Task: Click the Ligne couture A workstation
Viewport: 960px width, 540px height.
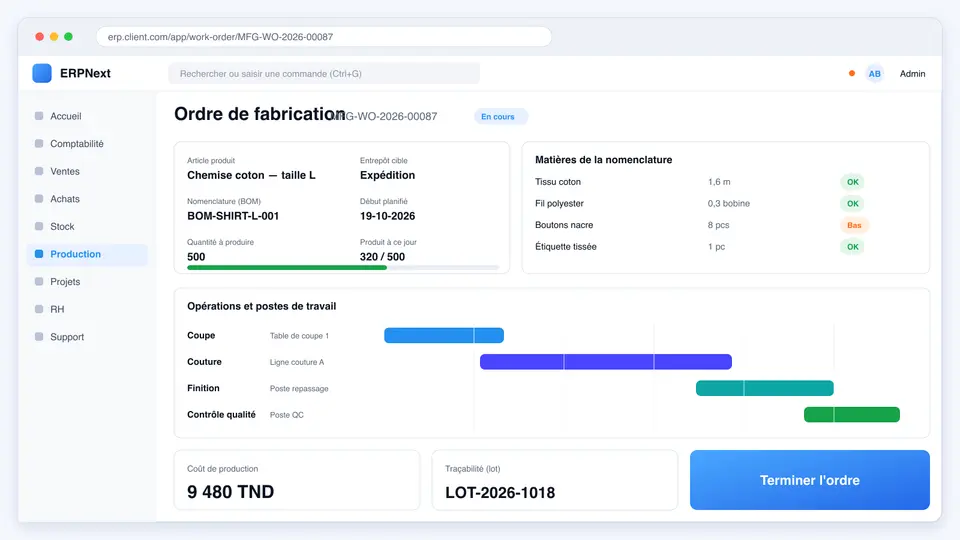Action: coord(297,362)
